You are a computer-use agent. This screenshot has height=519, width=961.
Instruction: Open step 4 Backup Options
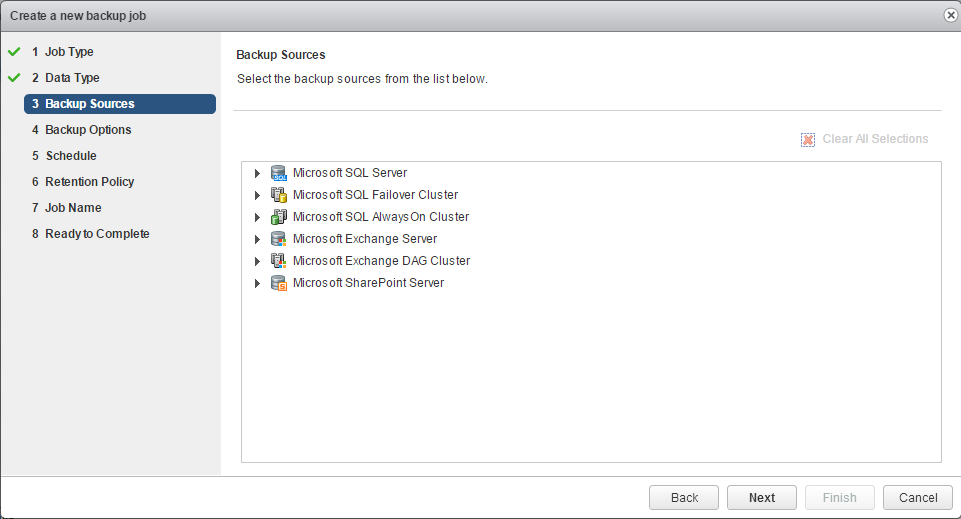[82, 130]
